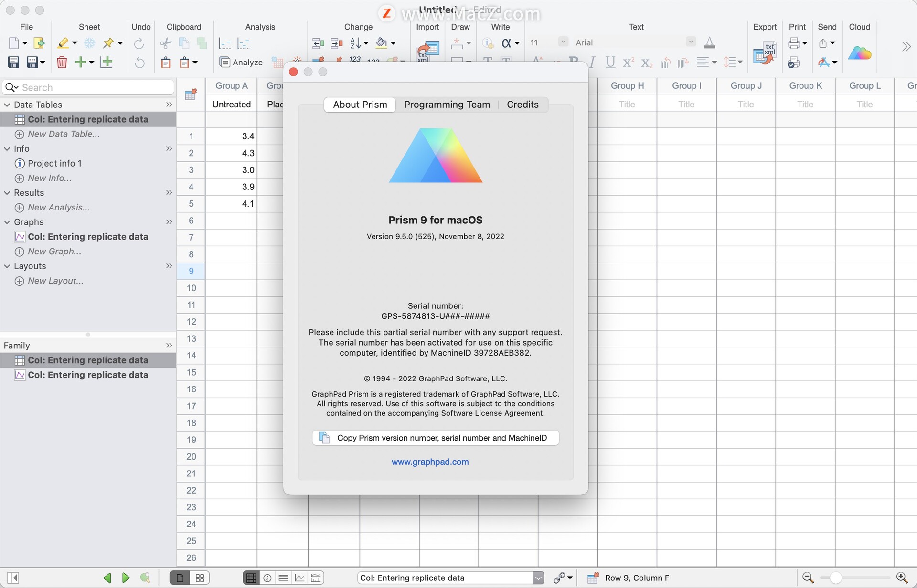This screenshot has height=588, width=917.
Task: Collapse the Data Tables section
Action: point(7,104)
